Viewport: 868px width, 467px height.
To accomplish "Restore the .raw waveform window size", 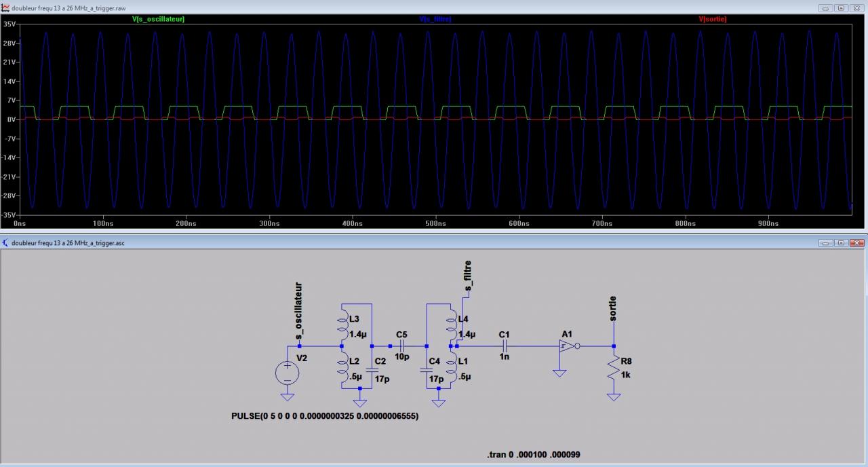I will coord(841,7).
